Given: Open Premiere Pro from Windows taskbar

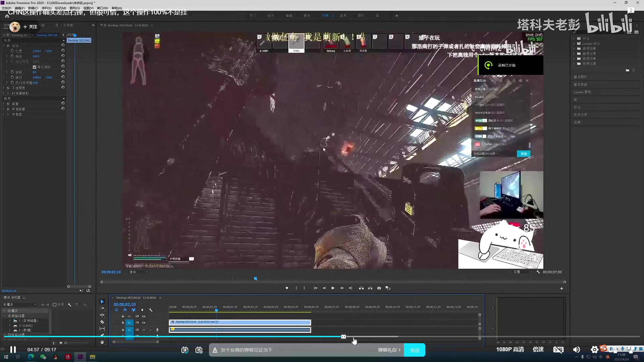Looking at the screenshot, I should pyautogui.click(x=80, y=357).
